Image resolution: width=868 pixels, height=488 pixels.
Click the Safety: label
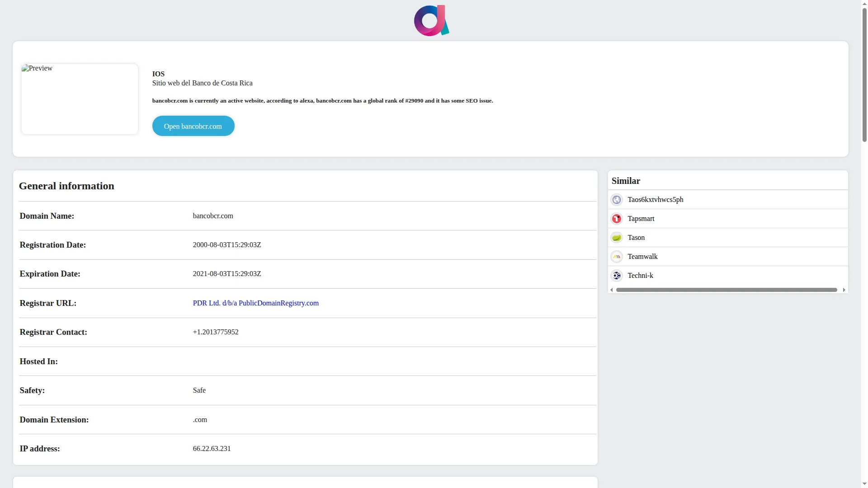click(x=32, y=390)
